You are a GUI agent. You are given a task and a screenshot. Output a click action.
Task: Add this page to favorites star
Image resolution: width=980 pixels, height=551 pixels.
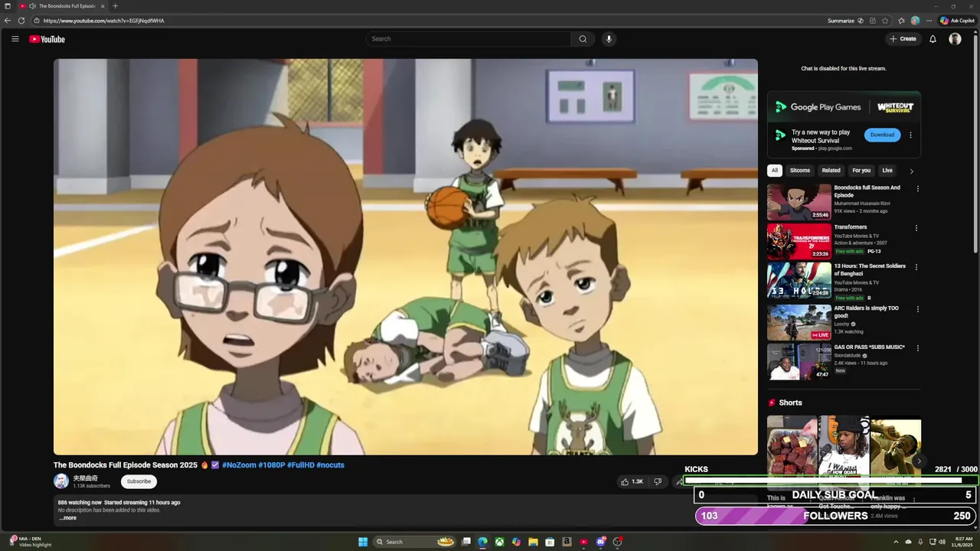point(886,21)
